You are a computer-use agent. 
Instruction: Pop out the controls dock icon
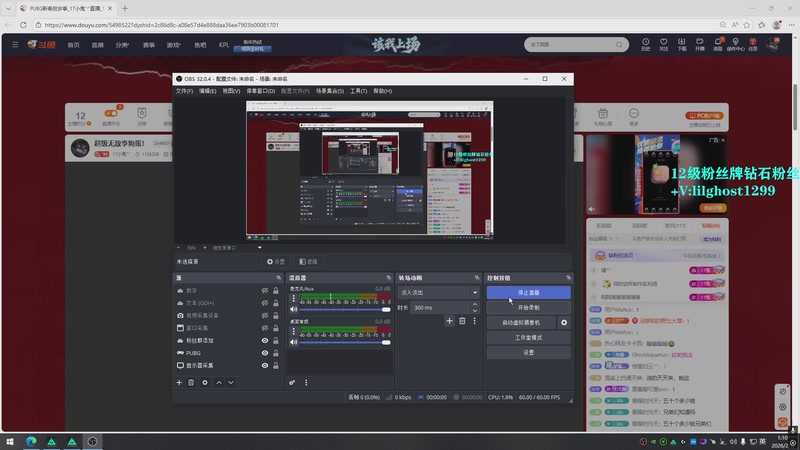568,278
